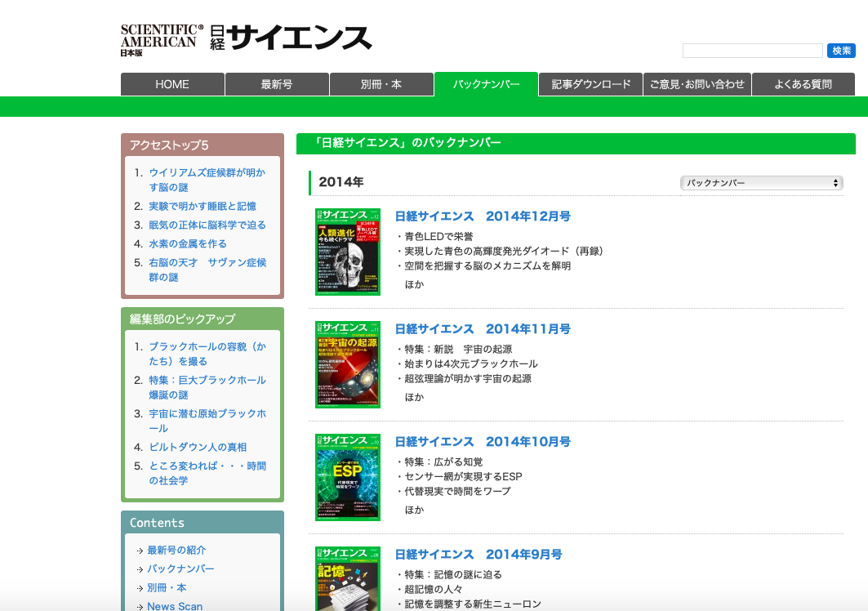Click text 始まりは4次元ブラックホール

[470, 364]
